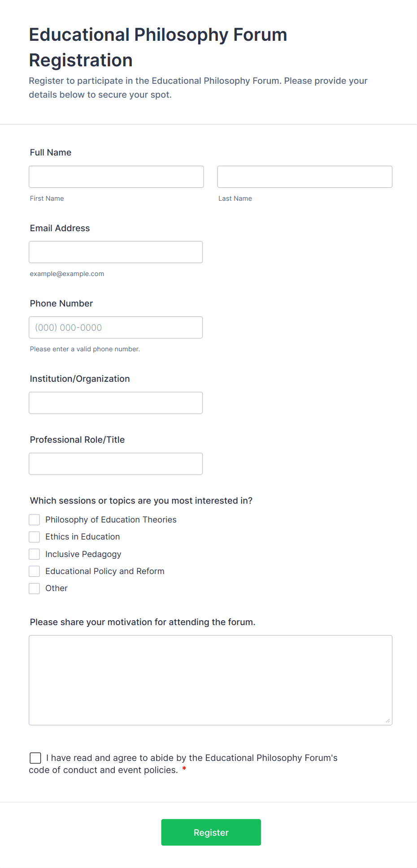Click the Phone Number input box
The image size is (417, 868).
click(x=116, y=327)
